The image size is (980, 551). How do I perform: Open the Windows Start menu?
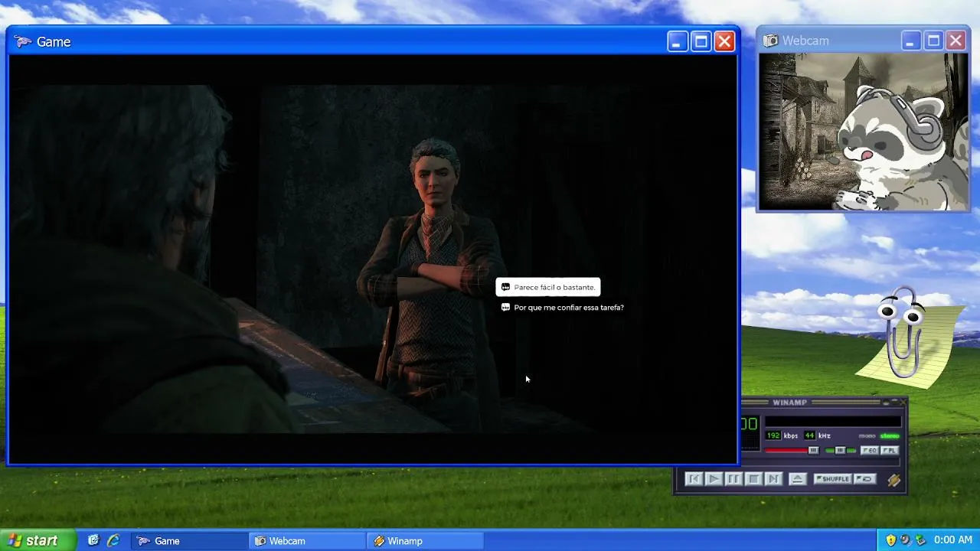(x=38, y=540)
